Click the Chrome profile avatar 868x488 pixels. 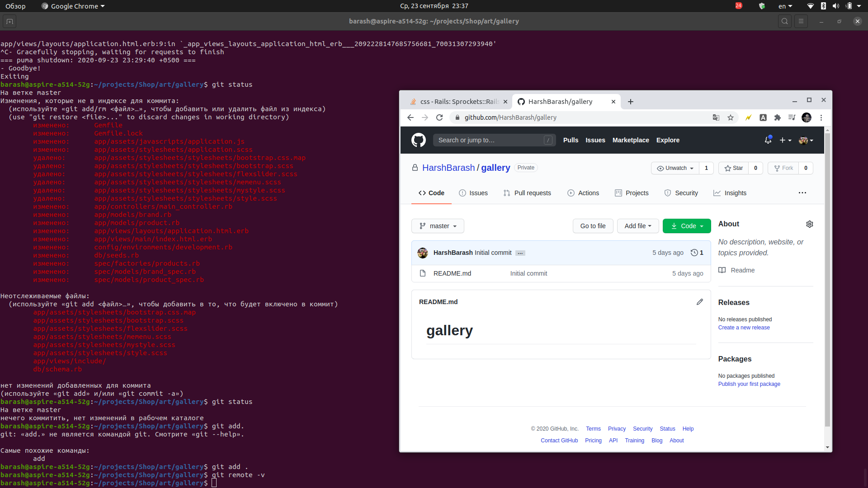(806, 117)
